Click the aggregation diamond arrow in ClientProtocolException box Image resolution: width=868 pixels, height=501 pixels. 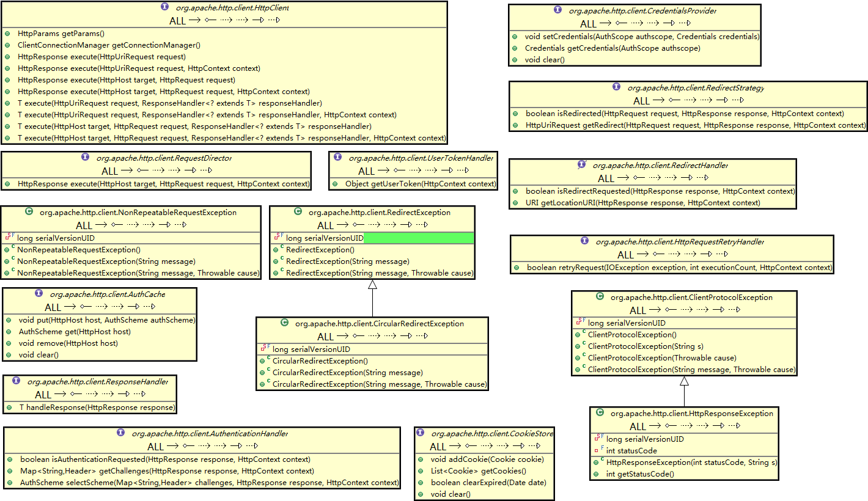[672, 310]
